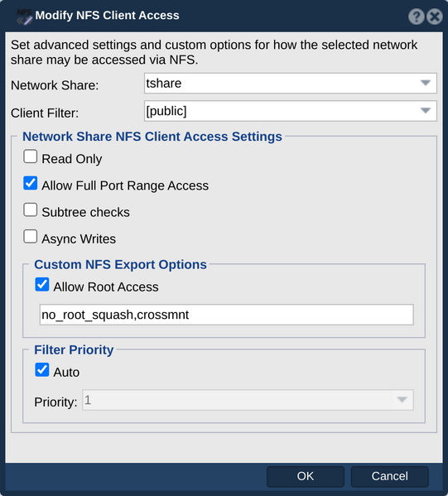Open help via question mark icon
Screen dimensions: 448x496
pos(416,17)
